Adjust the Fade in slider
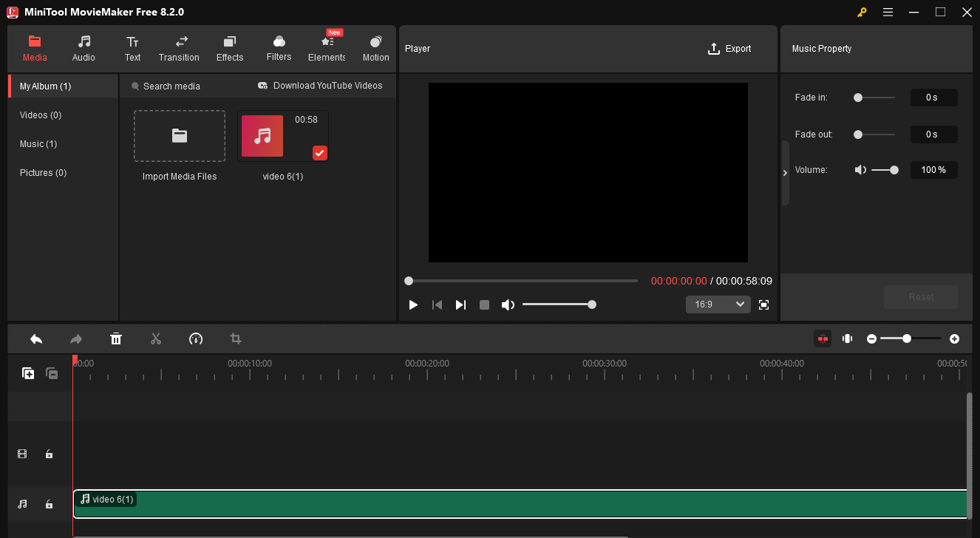This screenshot has width=980, height=538. [x=875, y=98]
